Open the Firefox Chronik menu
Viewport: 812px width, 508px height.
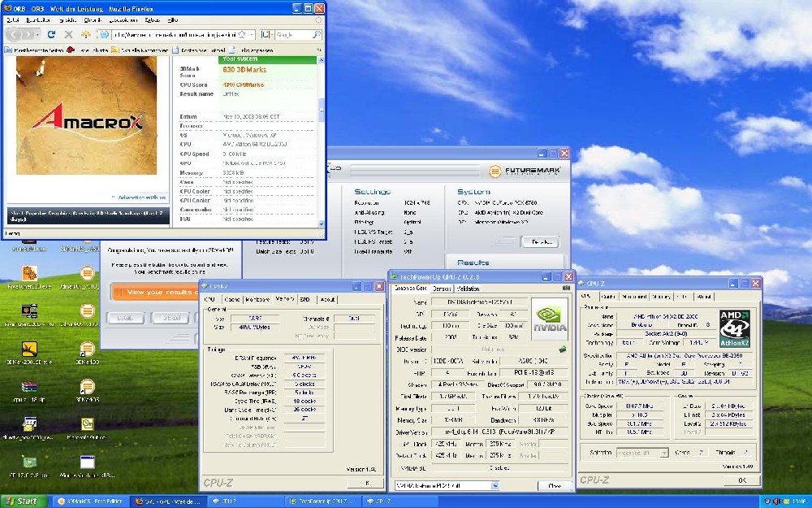[93, 20]
